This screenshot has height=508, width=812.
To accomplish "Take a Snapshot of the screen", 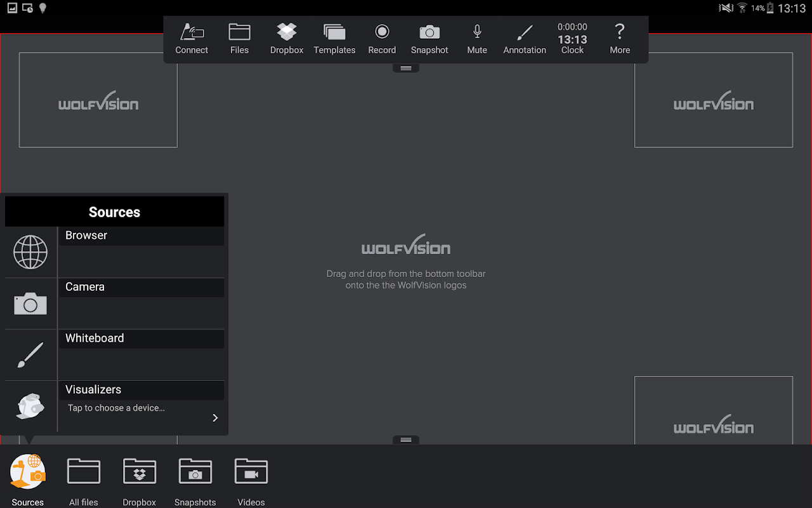I will click(429, 39).
